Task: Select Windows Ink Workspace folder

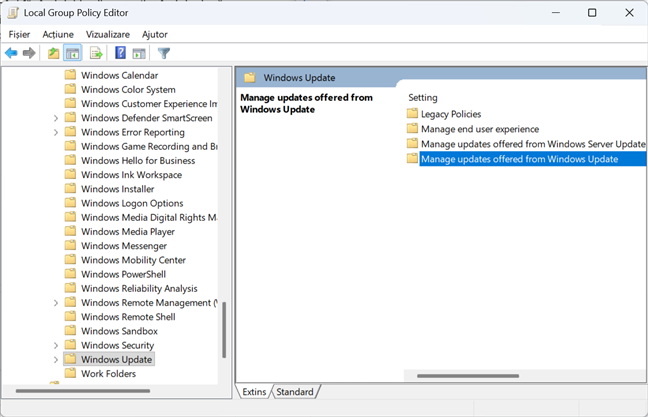Action: pyautogui.click(x=131, y=175)
